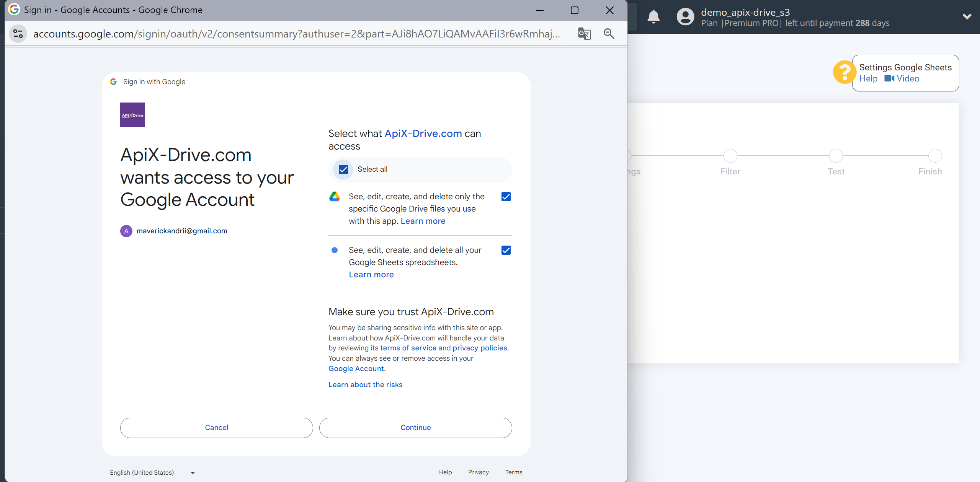Click the Continue button to grant access
The height and width of the screenshot is (482, 980).
tap(416, 428)
